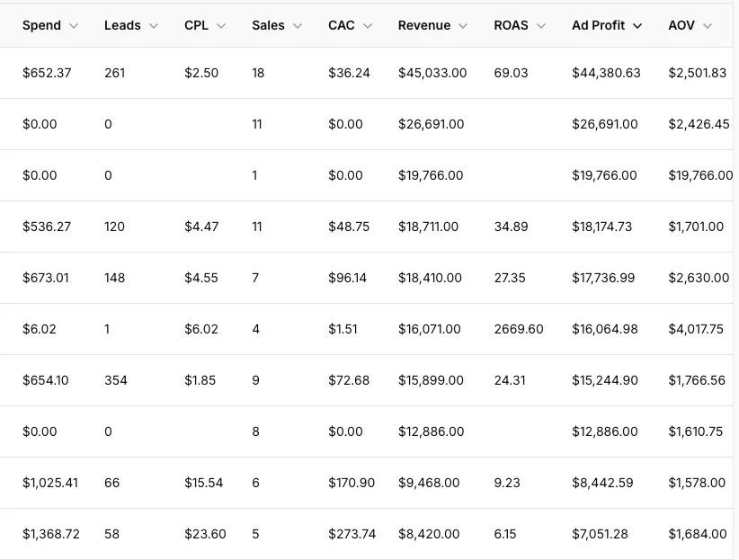Select the $273.74 CAC cell

tap(352, 534)
